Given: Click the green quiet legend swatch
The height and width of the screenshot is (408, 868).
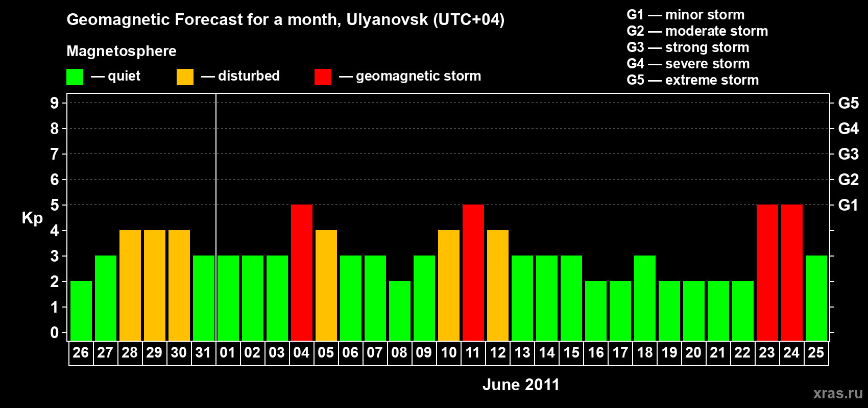Looking at the screenshot, I should pyautogui.click(x=75, y=77).
